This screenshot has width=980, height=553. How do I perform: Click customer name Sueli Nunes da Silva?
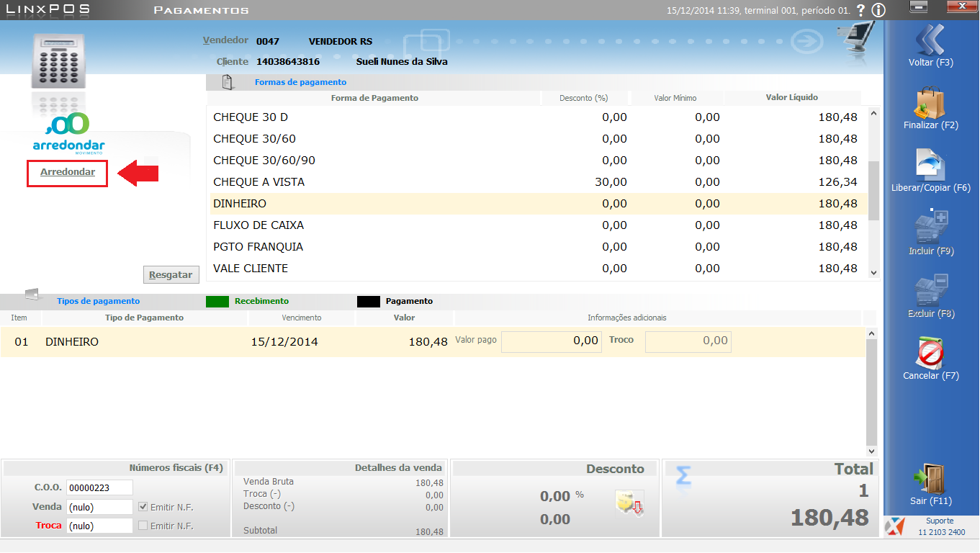pyautogui.click(x=402, y=62)
